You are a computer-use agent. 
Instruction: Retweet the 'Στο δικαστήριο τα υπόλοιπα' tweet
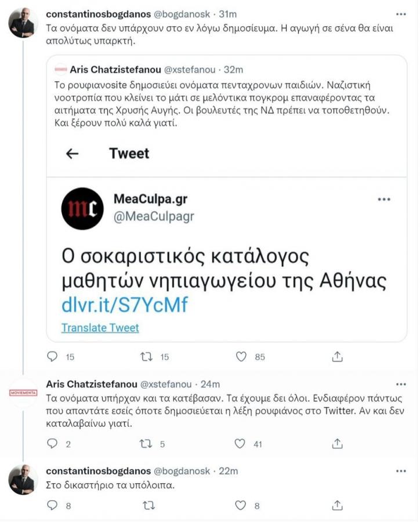(x=149, y=506)
